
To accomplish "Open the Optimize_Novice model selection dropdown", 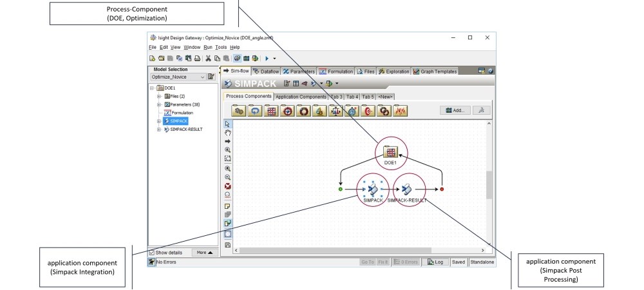I will coord(178,77).
